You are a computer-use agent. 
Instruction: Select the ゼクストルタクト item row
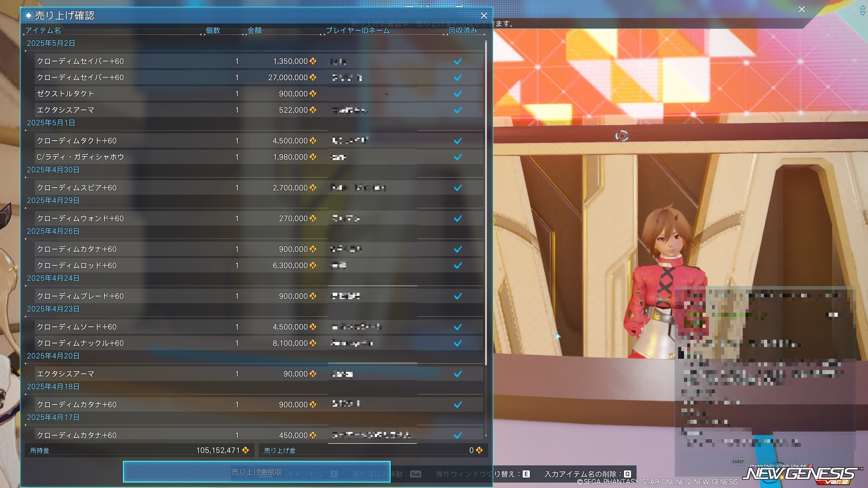259,94
